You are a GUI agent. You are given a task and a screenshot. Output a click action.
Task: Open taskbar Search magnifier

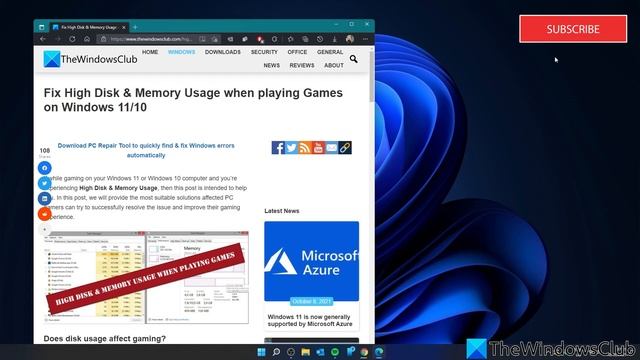click(x=276, y=352)
